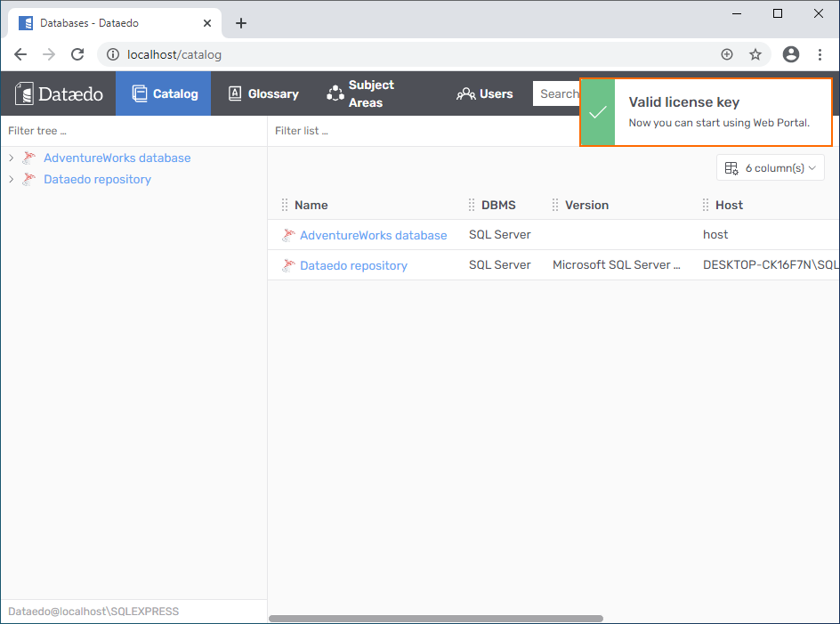Open the Subject Areas section
This screenshot has width=840, height=624.
tap(359, 93)
